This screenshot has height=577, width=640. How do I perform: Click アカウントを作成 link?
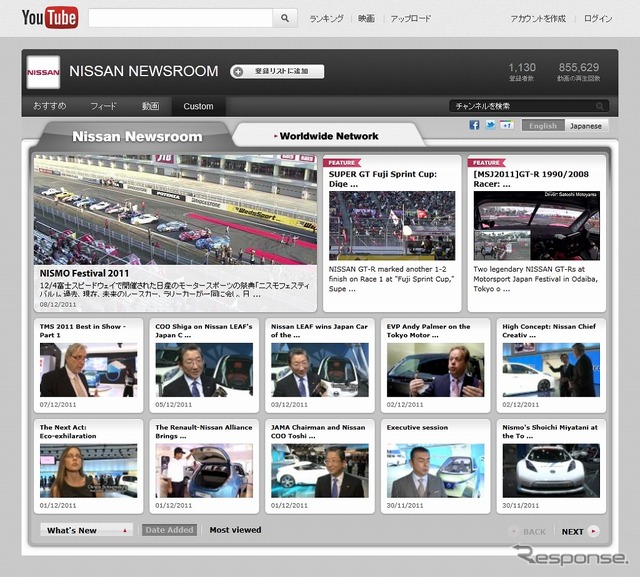click(x=538, y=19)
